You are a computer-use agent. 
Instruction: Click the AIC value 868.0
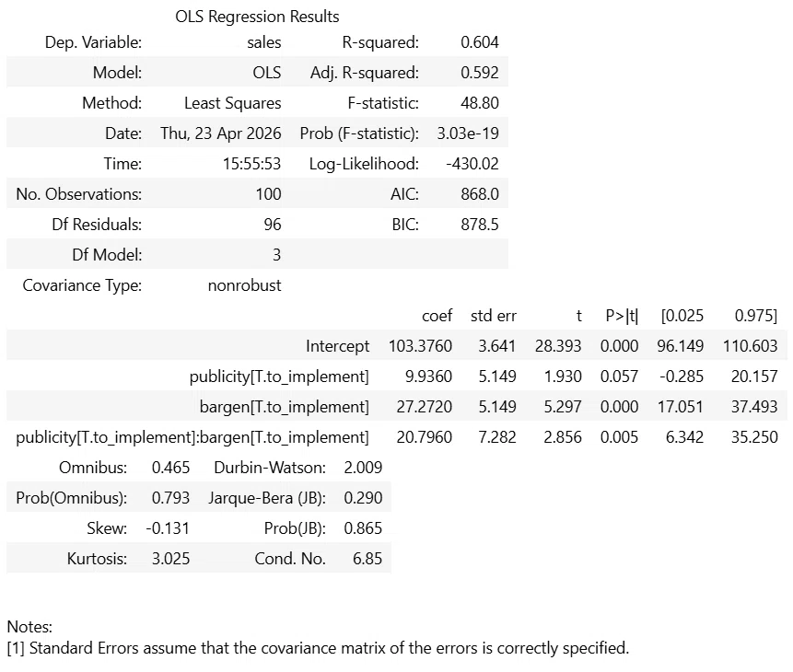point(480,193)
